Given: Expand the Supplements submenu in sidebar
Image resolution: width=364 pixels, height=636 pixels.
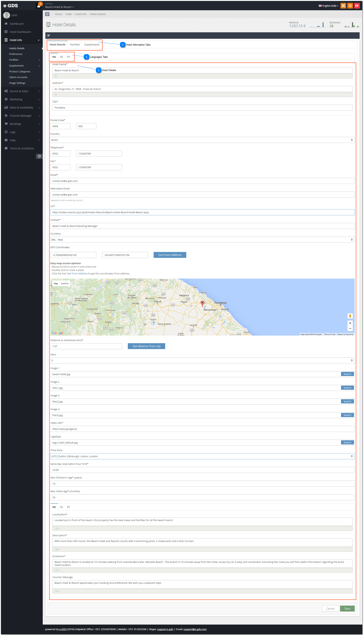Looking at the screenshot, I should click(39, 66).
